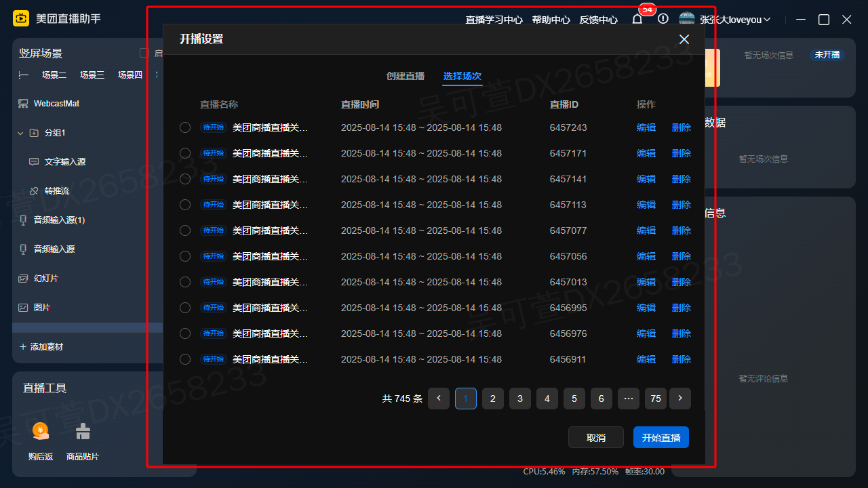Select the radio button for live ID 6457243
Image resolution: width=868 pixels, height=488 pixels.
(185, 127)
